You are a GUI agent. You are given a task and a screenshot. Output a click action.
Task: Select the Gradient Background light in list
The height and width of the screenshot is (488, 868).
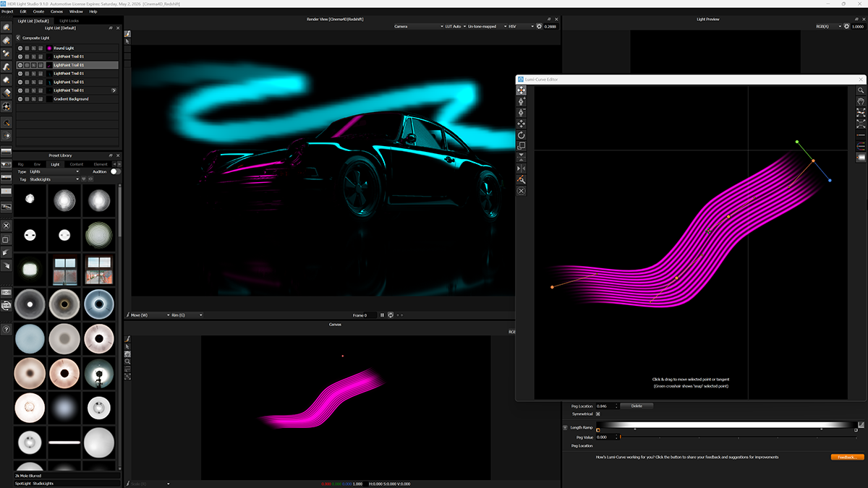coord(71,99)
